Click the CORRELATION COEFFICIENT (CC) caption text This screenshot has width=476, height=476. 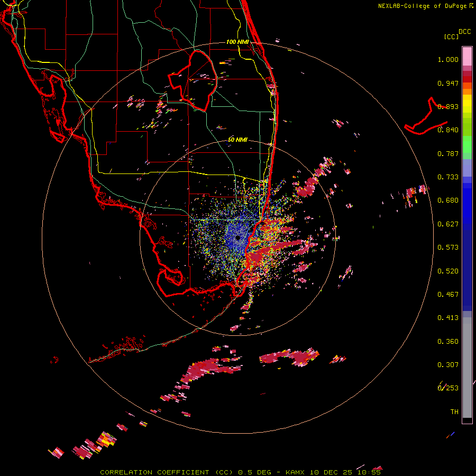(x=167, y=472)
